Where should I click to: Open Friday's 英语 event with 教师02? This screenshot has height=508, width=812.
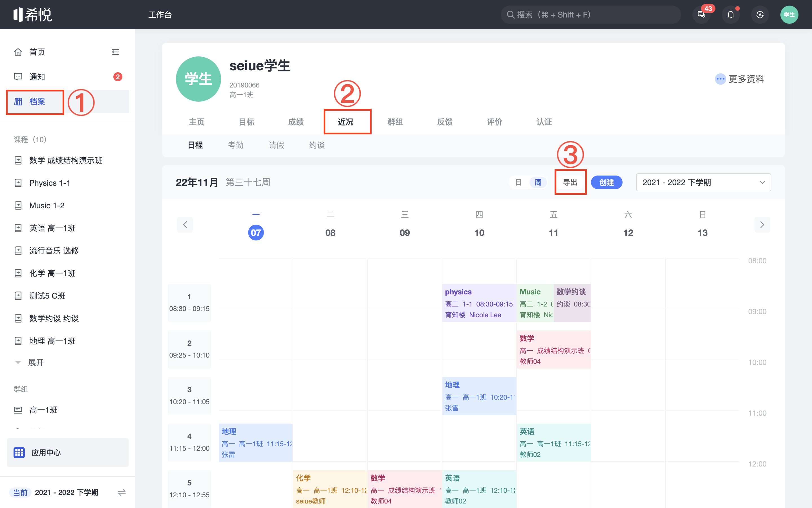tap(554, 443)
